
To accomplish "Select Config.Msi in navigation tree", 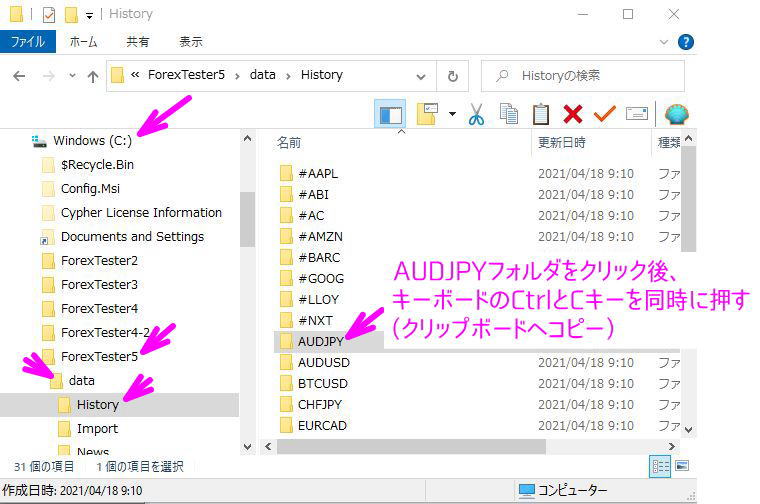I will (x=90, y=189).
